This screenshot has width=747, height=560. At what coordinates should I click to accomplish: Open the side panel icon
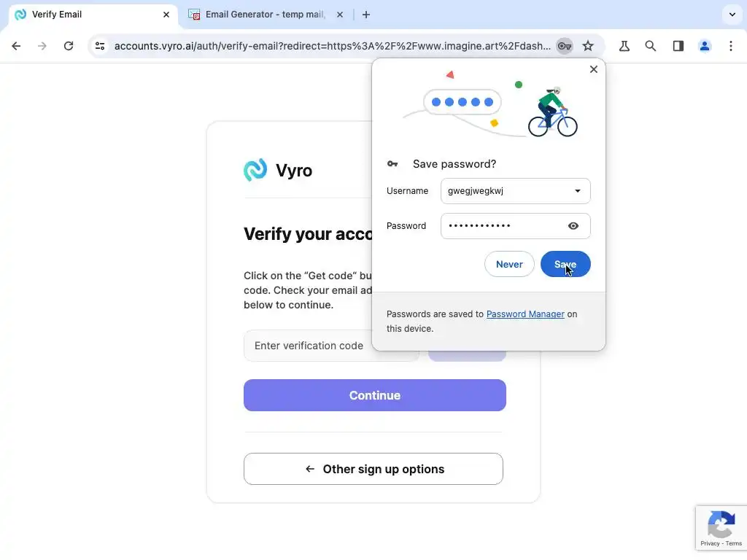point(678,46)
